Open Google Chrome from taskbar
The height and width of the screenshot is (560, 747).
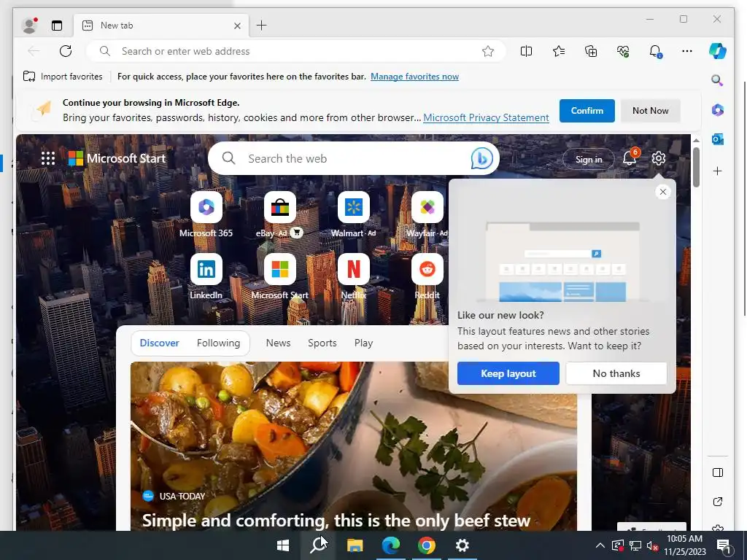tap(426, 545)
